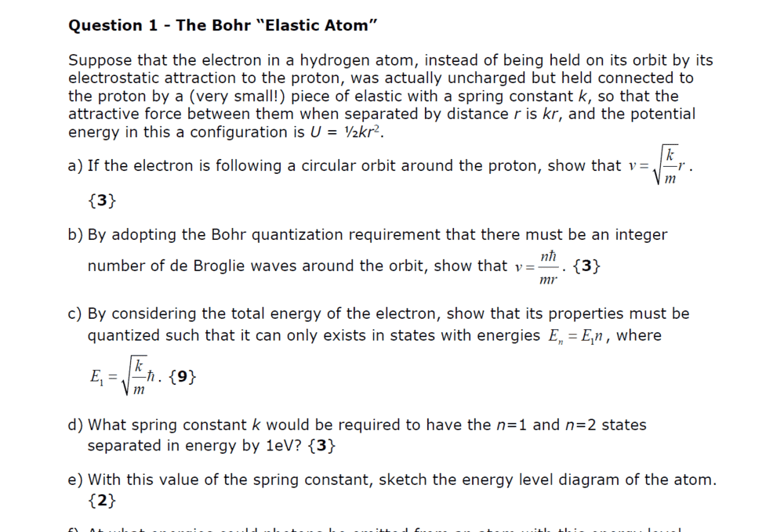Click the part d) label

[76, 425]
